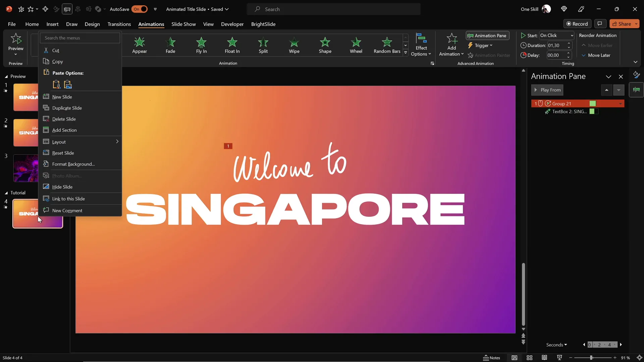The width and height of the screenshot is (644, 362).
Task: Expand the Group 21 animation dropdown
Action: pos(620,104)
